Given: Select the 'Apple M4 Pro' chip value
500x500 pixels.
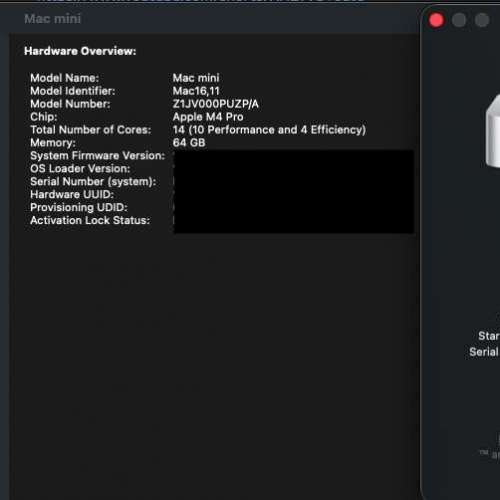Looking at the screenshot, I should tap(208, 117).
